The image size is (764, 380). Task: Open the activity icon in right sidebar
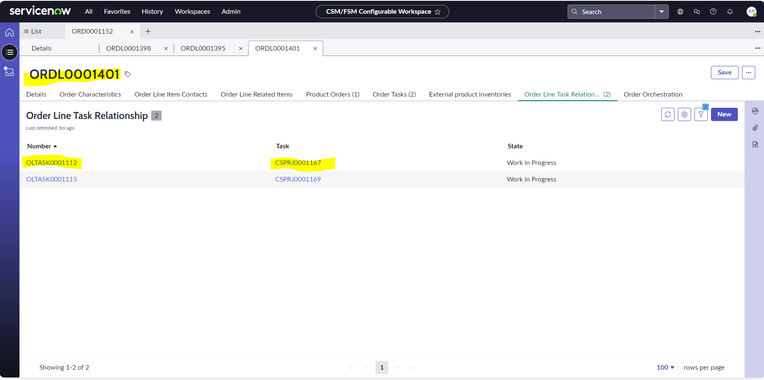click(755, 111)
